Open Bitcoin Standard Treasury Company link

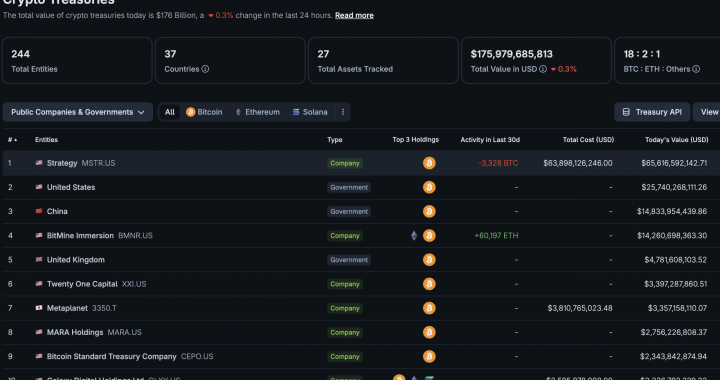[x=112, y=357]
